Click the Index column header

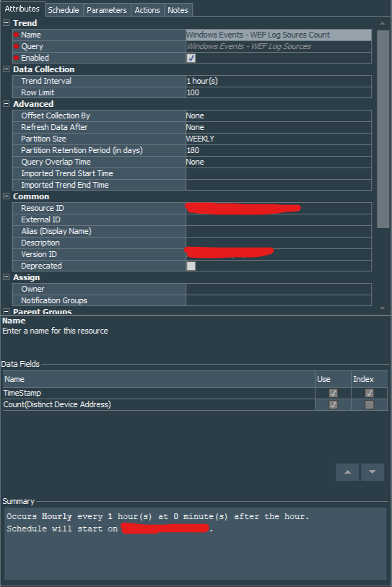(x=369, y=379)
